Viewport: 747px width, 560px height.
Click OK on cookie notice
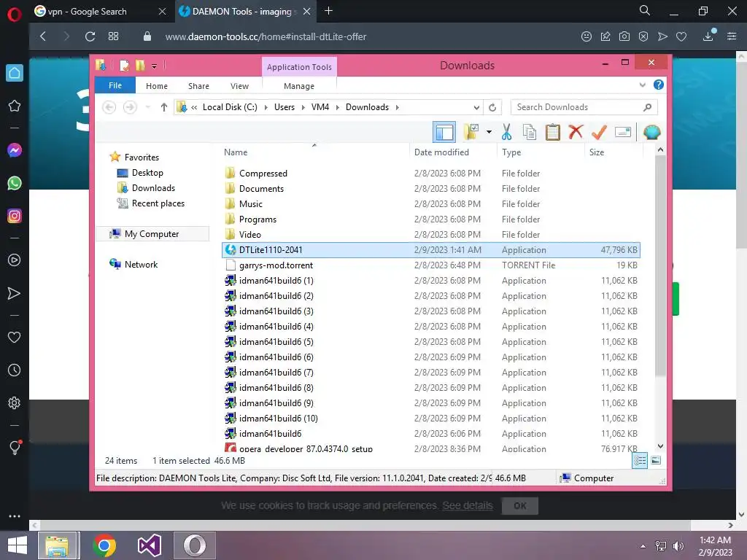coord(519,506)
